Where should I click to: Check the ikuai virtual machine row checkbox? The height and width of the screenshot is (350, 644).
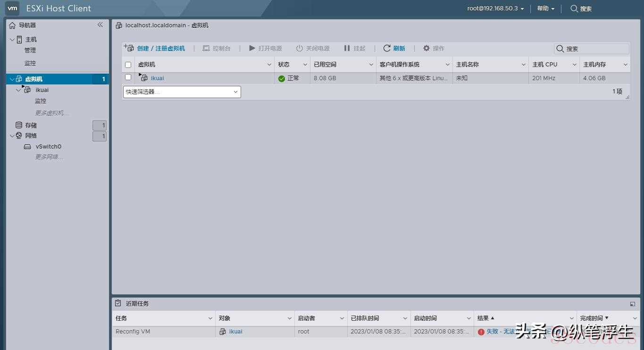pyautogui.click(x=128, y=77)
